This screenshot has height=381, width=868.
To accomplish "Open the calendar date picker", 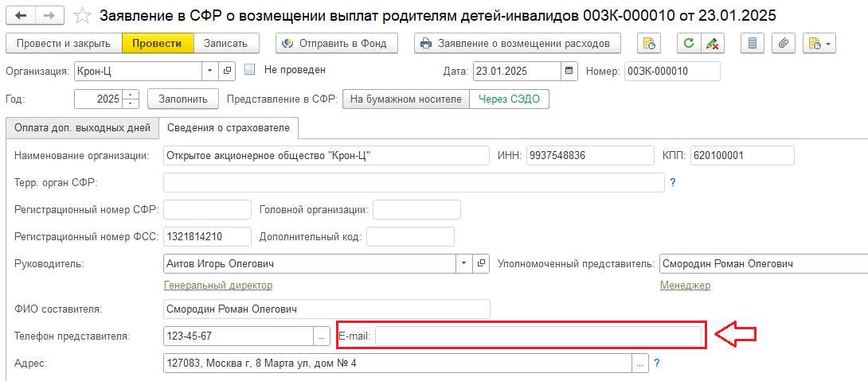I will click(x=569, y=72).
